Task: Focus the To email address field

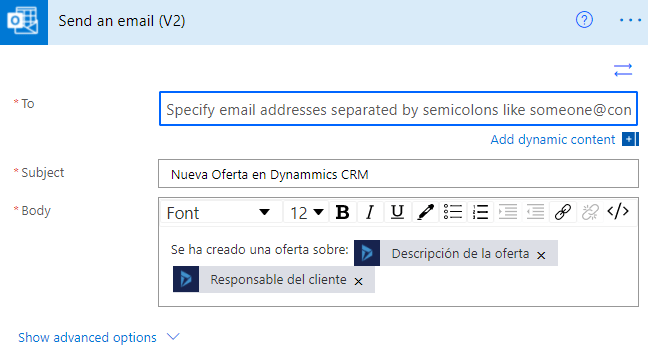Action: coord(398,109)
